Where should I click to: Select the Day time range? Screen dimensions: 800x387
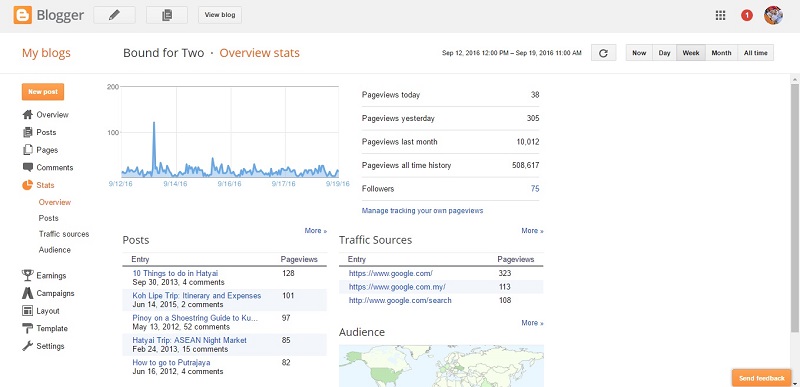pos(664,53)
